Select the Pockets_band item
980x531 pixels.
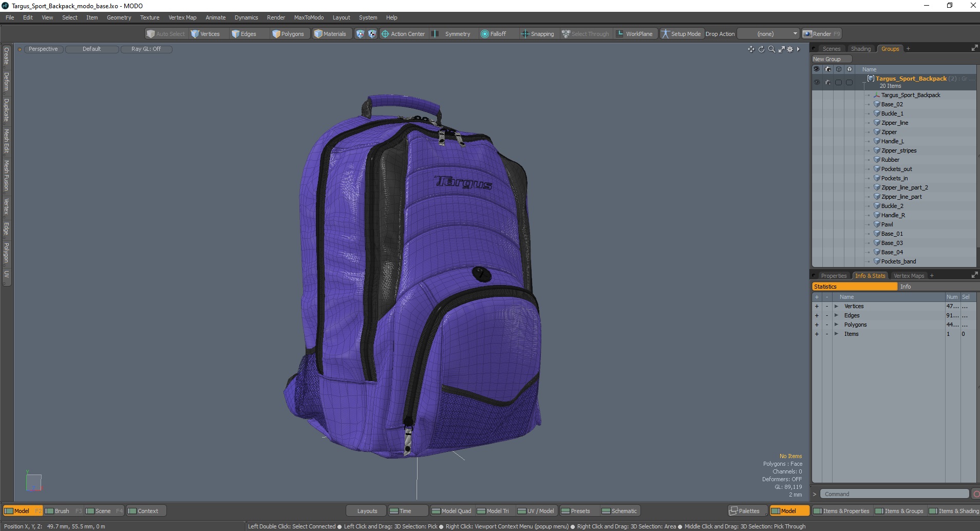point(898,261)
